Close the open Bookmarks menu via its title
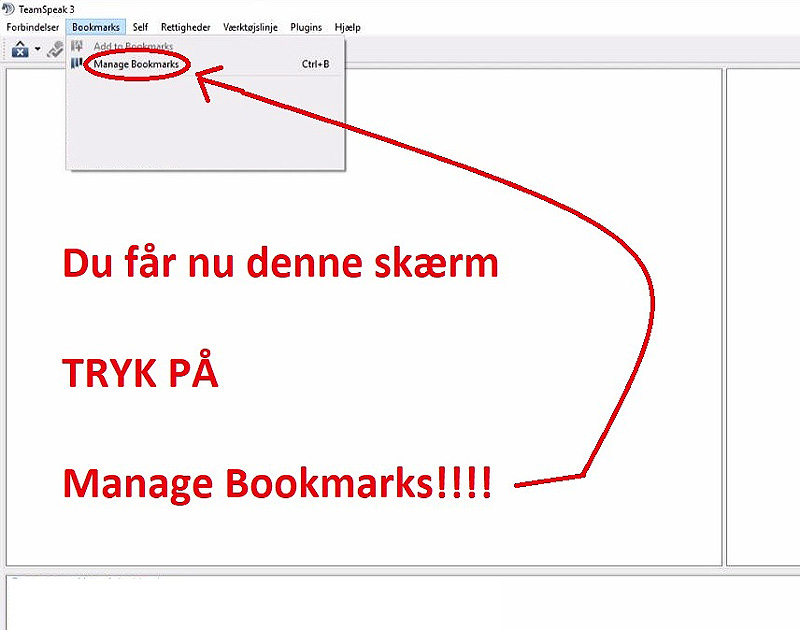 point(95,27)
